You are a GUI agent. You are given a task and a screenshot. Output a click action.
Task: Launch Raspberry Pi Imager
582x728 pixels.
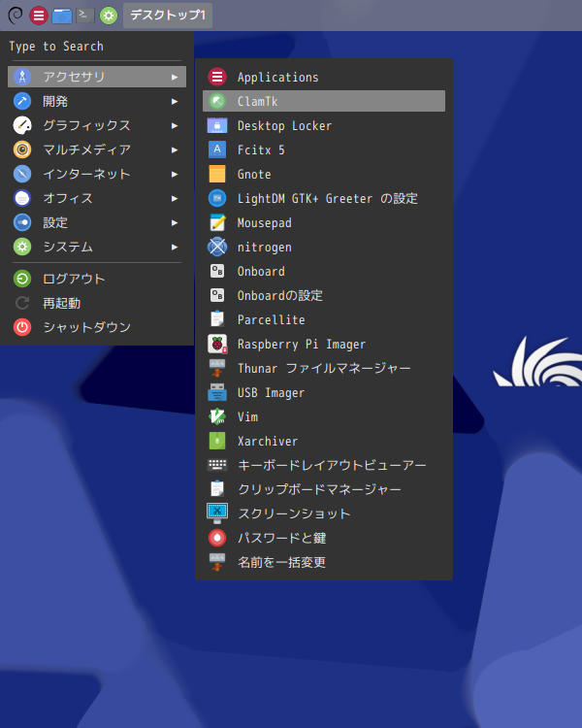[x=324, y=344]
